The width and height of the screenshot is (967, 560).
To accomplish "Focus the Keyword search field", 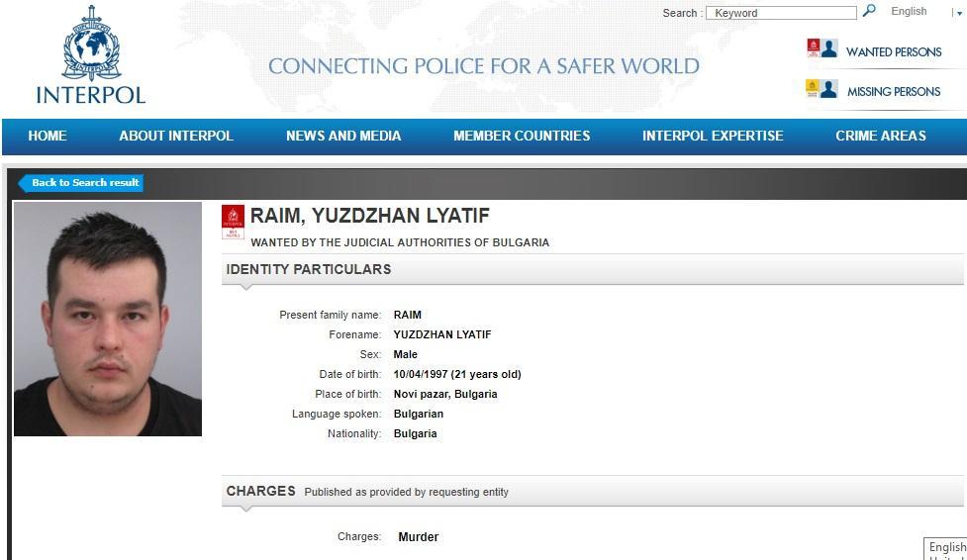I will tap(782, 13).
